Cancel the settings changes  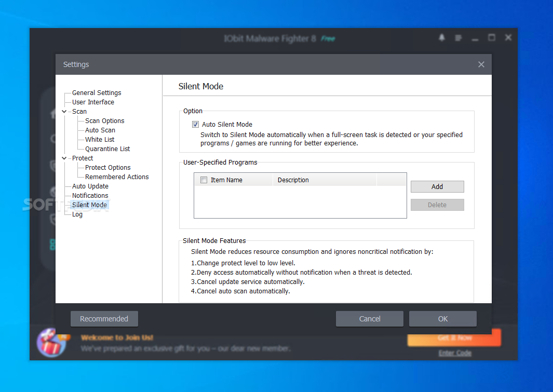(x=370, y=319)
